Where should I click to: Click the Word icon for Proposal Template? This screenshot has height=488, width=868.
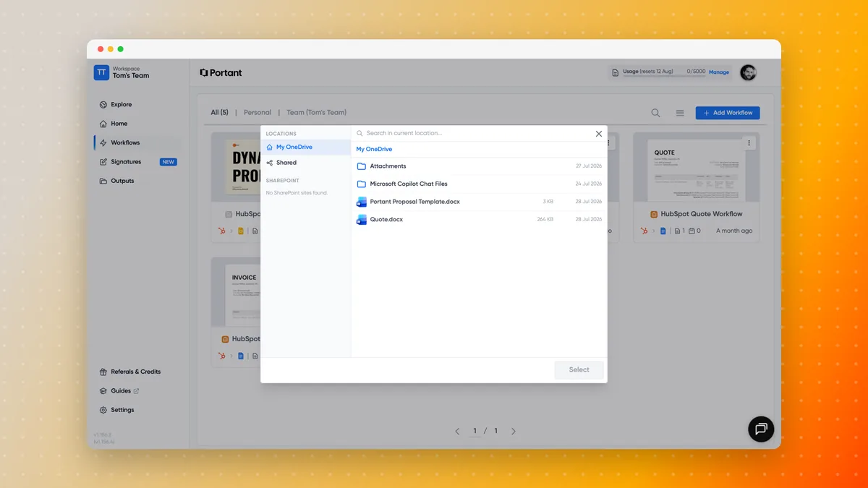[362, 202]
